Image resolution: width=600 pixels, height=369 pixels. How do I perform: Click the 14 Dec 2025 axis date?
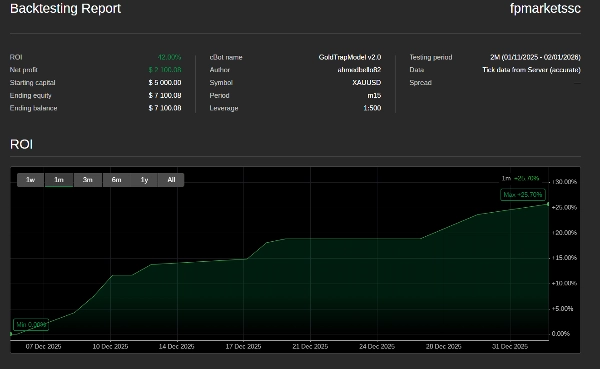177,346
